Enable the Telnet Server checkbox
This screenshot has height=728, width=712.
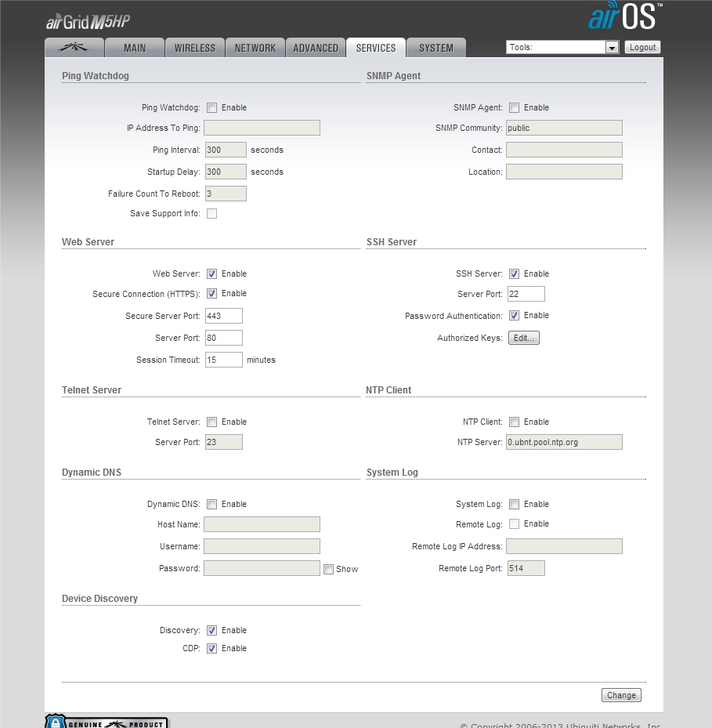(211, 422)
